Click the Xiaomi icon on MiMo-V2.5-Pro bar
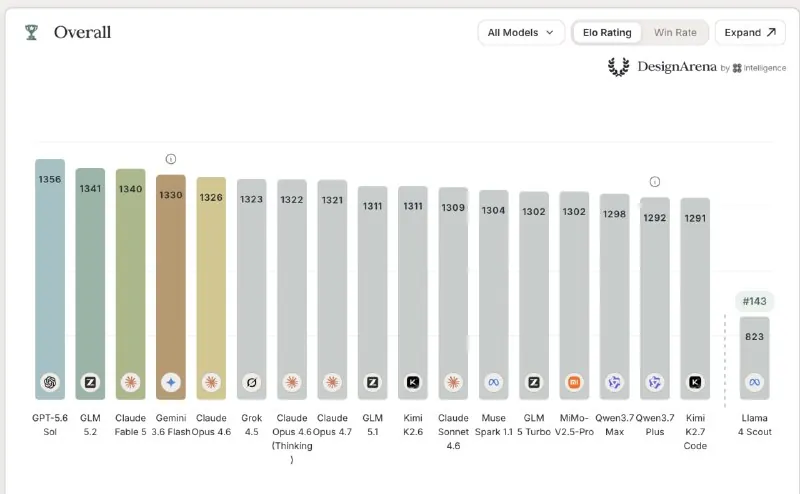800x494 pixels. click(574, 382)
